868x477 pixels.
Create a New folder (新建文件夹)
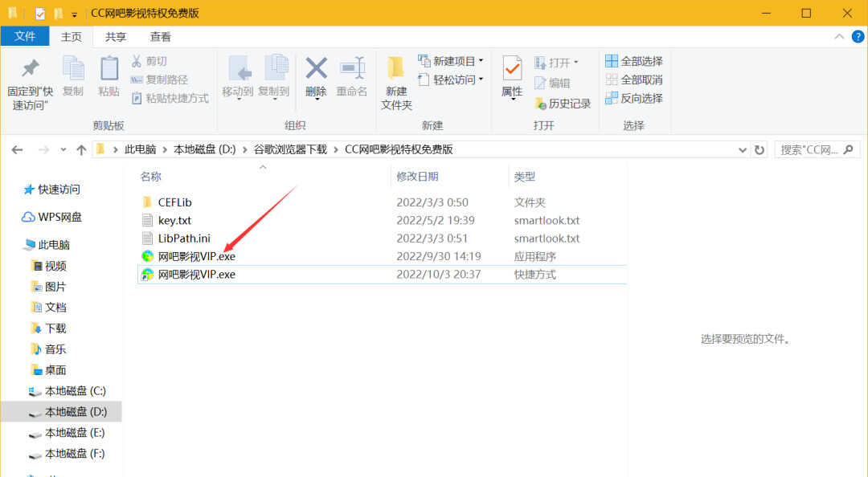(x=396, y=83)
